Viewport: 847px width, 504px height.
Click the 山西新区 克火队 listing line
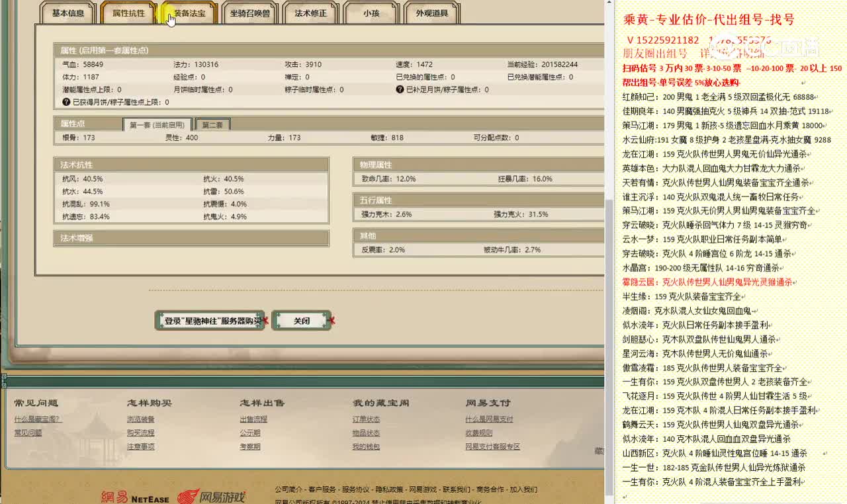point(715,453)
